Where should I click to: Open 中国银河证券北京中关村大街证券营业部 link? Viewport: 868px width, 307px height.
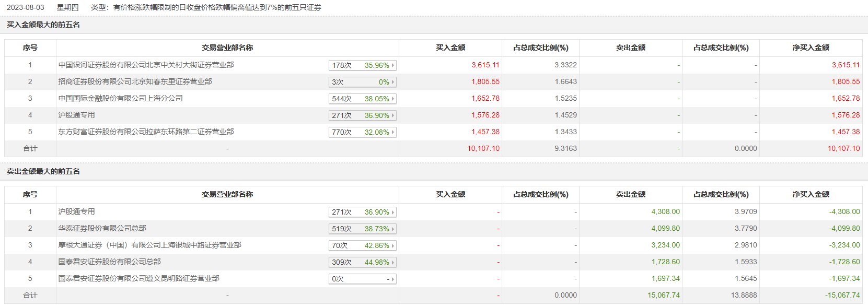coord(146,65)
